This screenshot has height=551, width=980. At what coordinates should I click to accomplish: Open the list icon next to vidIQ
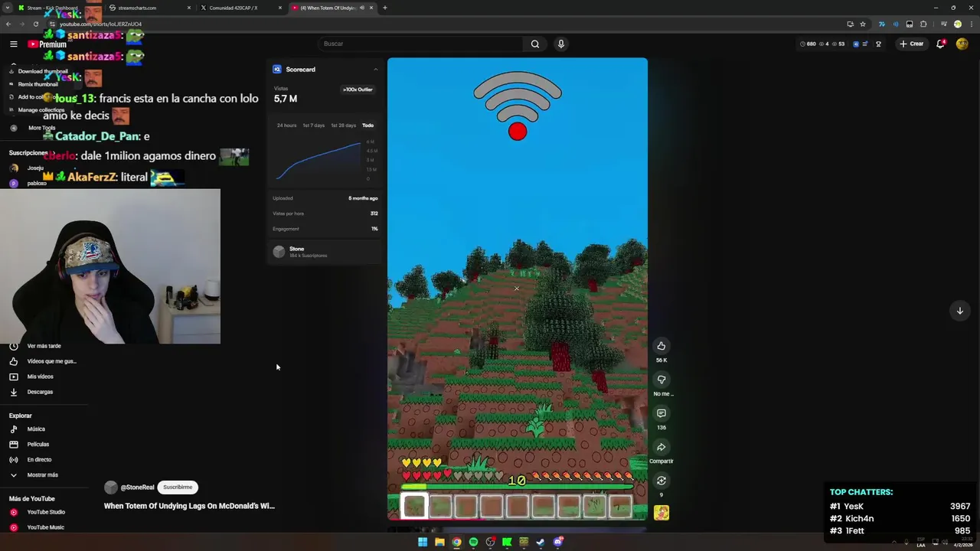pyautogui.click(x=865, y=44)
